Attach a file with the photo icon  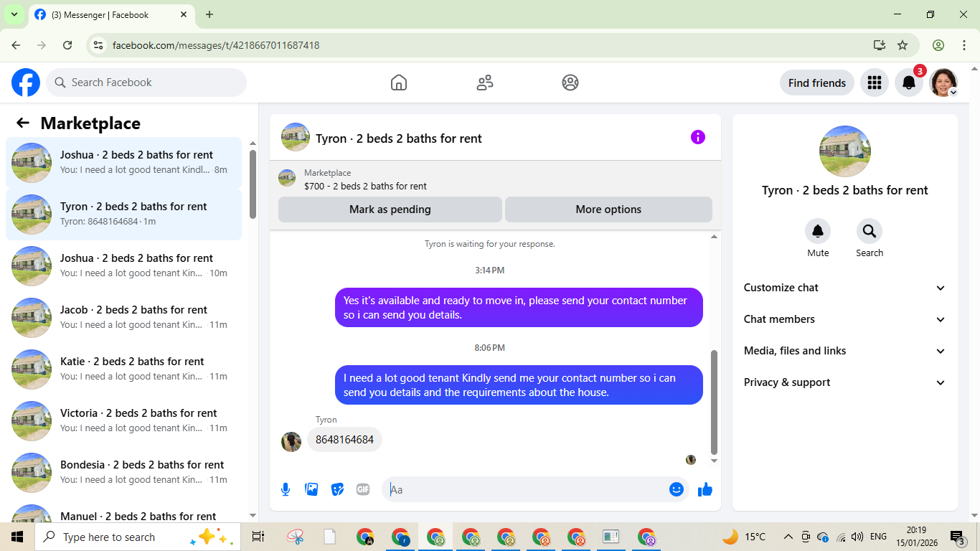coord(311,489)
